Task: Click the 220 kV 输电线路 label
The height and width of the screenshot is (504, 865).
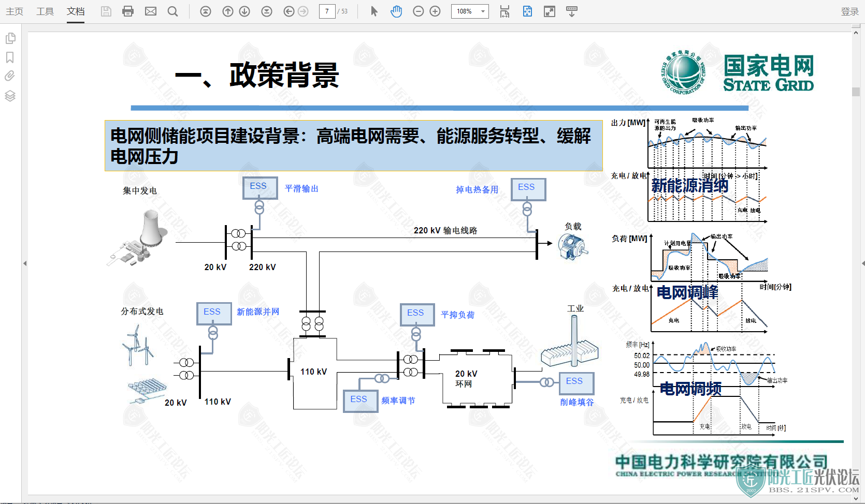Action: [x=445, y=230]
